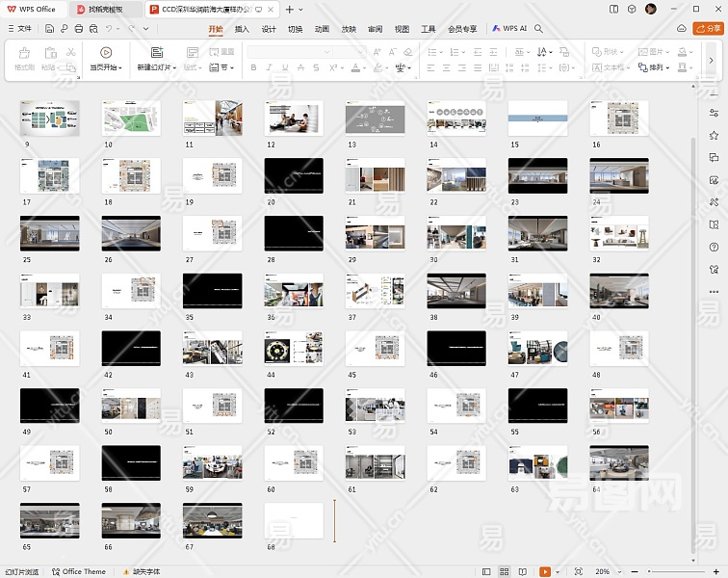Click the 新建幻灯片 new slide icon
Image resolution: width=728 pixels, height=578 pixels.
[x=157, y=52]
